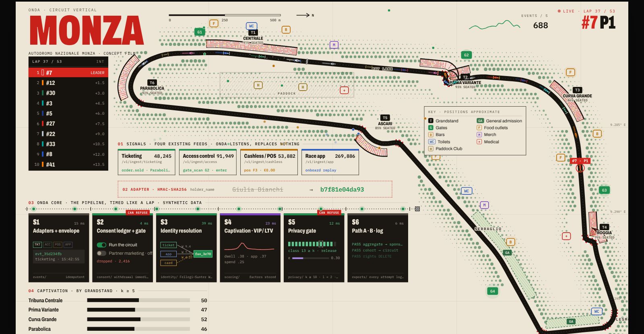Screen dimensions: 644x334
Task: Click the T6 Parabolica grandstand marker
Action: (x=152, y=83)
